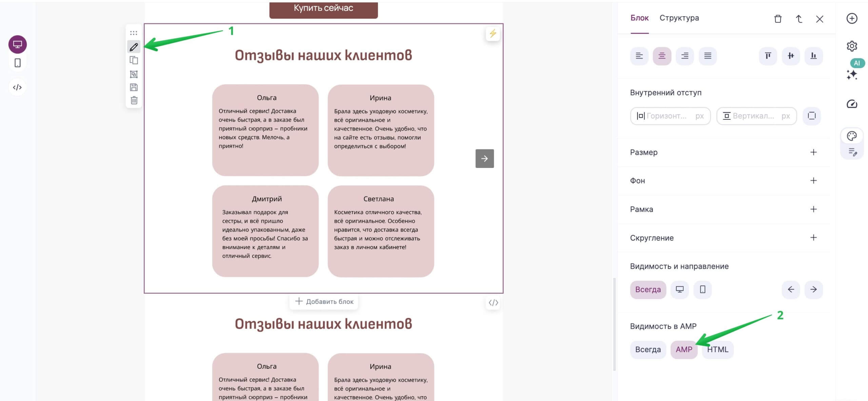
Task: Select AMP visibility option
Action: tap(684, 350)
